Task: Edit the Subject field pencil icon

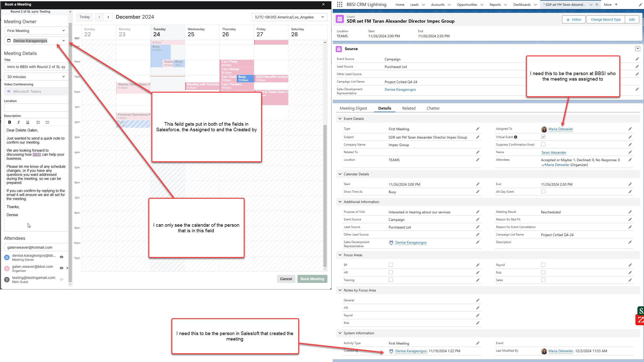Action: 478,137
